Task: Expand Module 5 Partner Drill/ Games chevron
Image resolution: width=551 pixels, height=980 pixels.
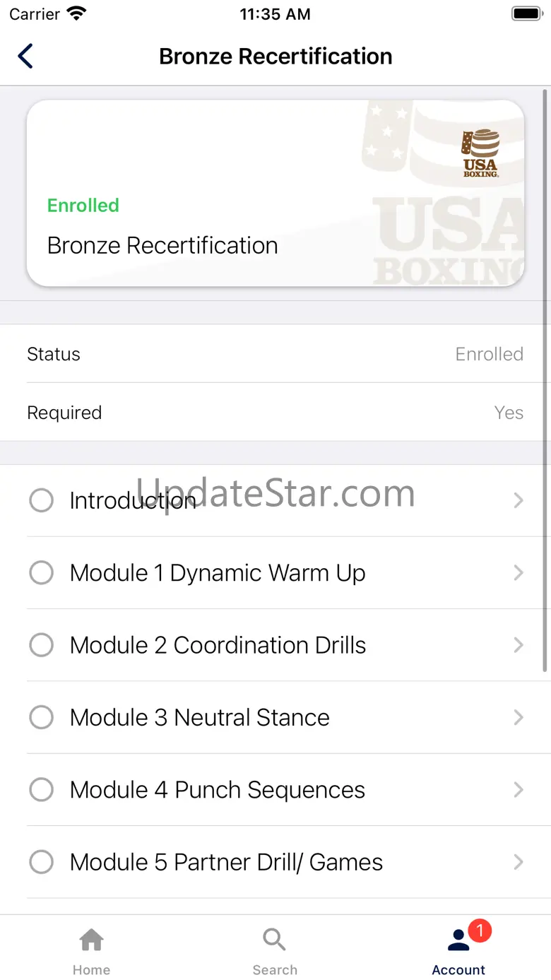Action: pyautogui.click(x=519, y=862)
